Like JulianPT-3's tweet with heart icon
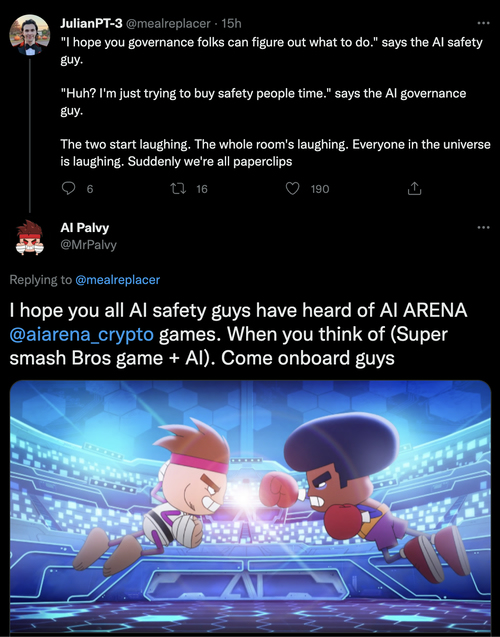The image size is (500, 637). 292,188
